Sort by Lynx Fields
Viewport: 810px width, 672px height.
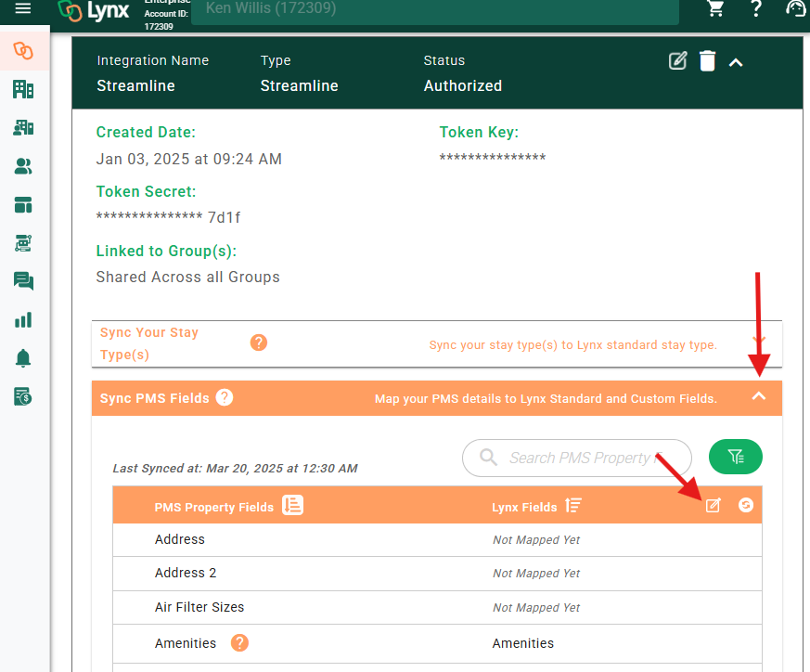[572, 505]
